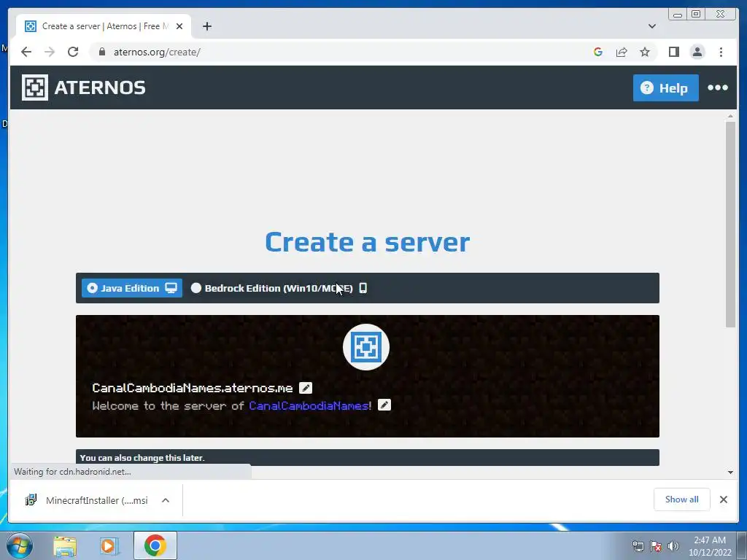The width and height of the screenshot is (747, 560).
Task: Click the blue CanalCambodiaNames name in welcome message
Action: point(309,405)
